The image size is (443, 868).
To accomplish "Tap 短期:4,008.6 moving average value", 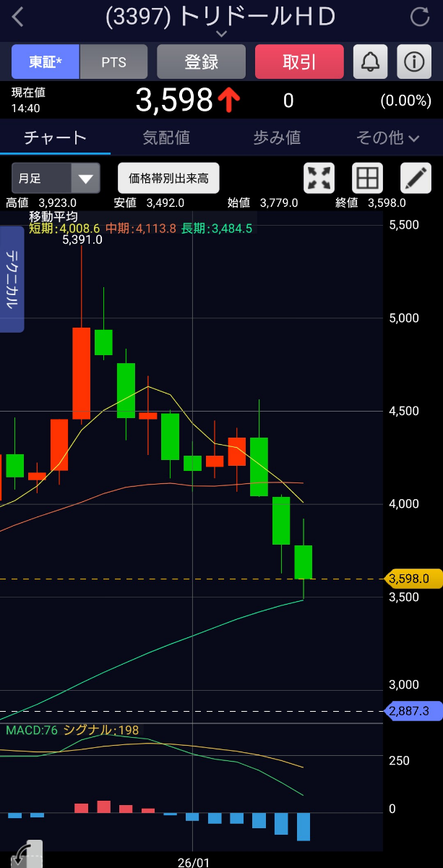I will (66, 229).
